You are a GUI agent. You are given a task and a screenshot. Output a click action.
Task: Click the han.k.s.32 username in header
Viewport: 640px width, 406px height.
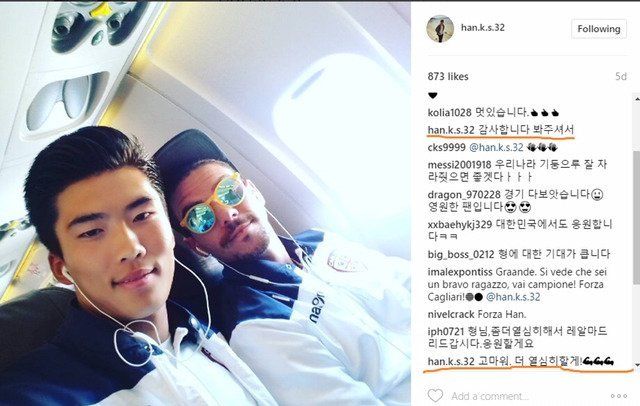[483, 27]
